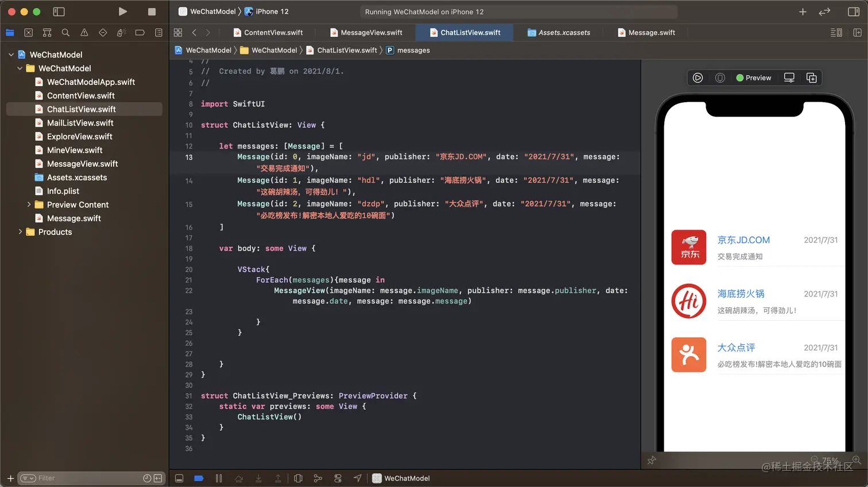
Task: Expand the Products folder
Action: 20,232
